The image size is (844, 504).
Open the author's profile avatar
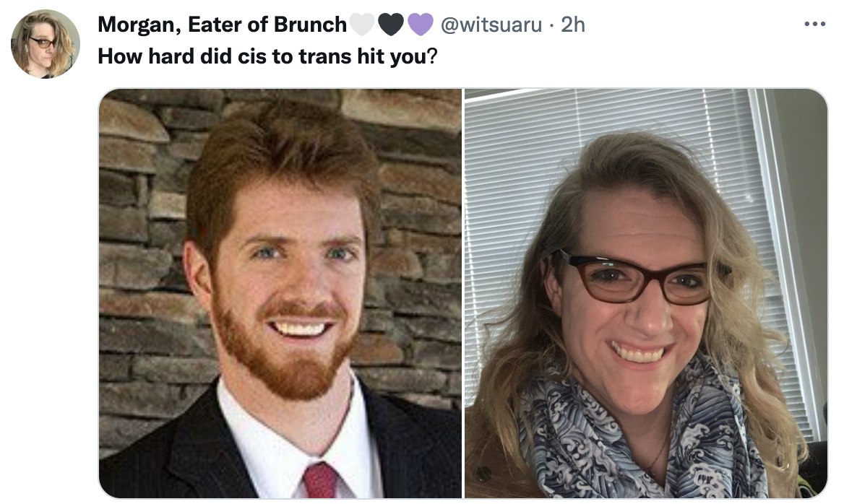[46, 44]
